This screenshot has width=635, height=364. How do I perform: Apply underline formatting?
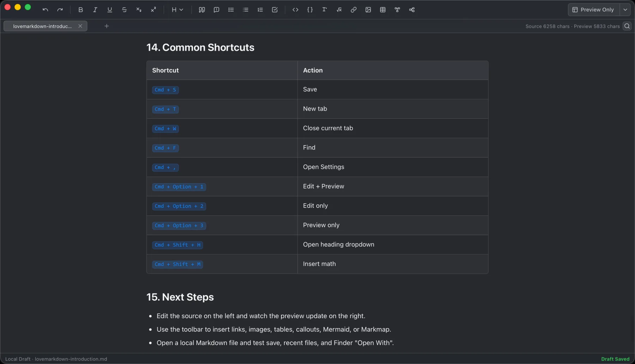pyautogui.click(x=110, y=10)
